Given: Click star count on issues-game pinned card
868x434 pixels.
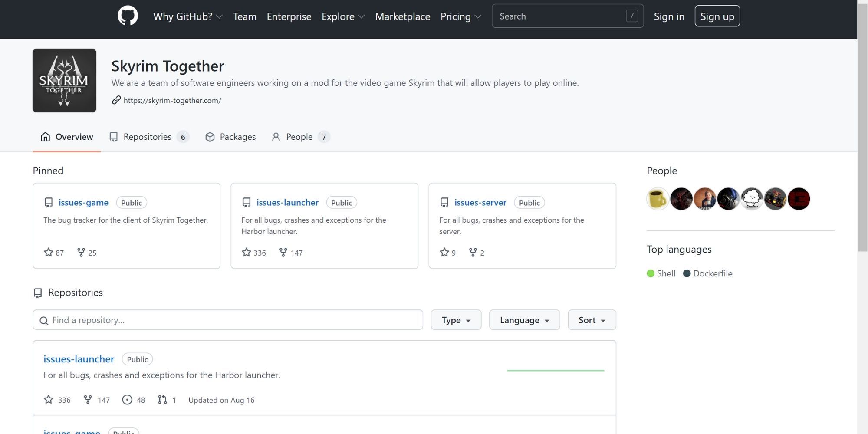Looking at the screenshot, I should tap(54, 253).
